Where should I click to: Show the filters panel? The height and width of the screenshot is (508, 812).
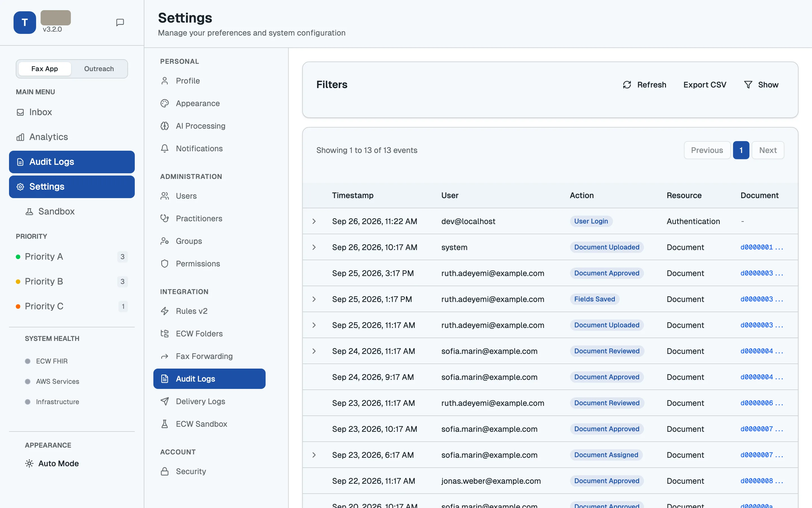point(761,85)
